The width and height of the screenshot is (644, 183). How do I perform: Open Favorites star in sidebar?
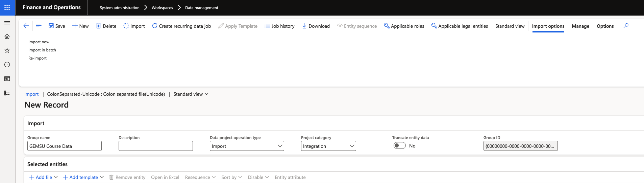tap(7, 50)
